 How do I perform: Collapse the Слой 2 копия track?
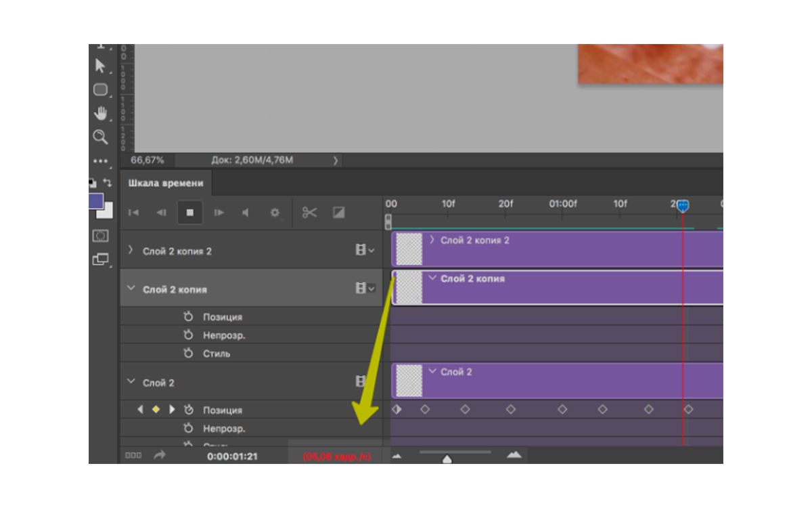pos(131,289)
